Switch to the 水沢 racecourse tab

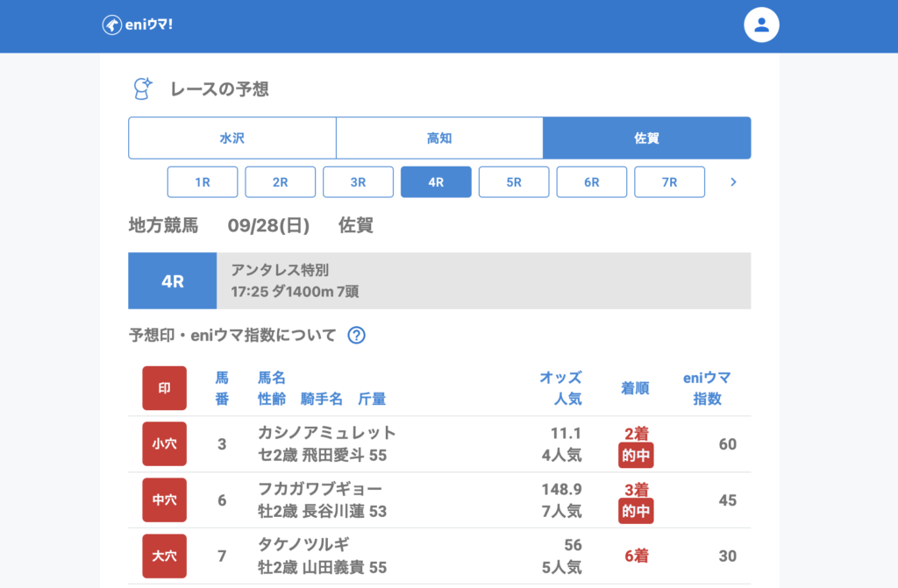point(232,138)
